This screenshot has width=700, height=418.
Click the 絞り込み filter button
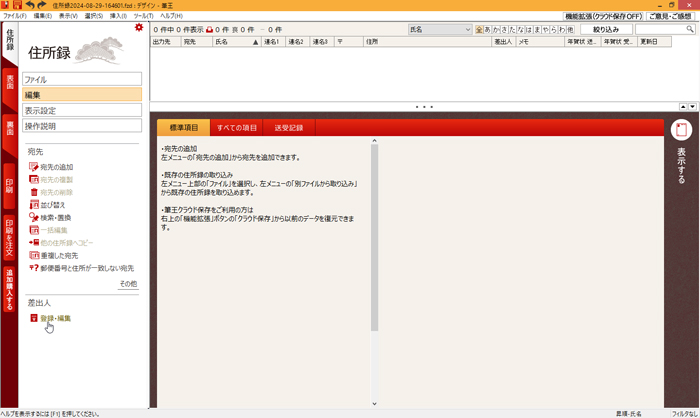[607, 30]
